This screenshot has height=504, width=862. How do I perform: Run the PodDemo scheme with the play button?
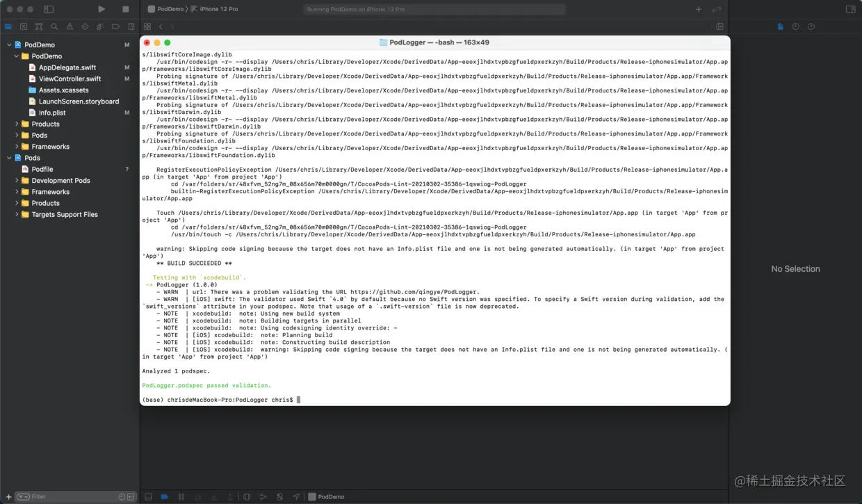pos(101,9)
